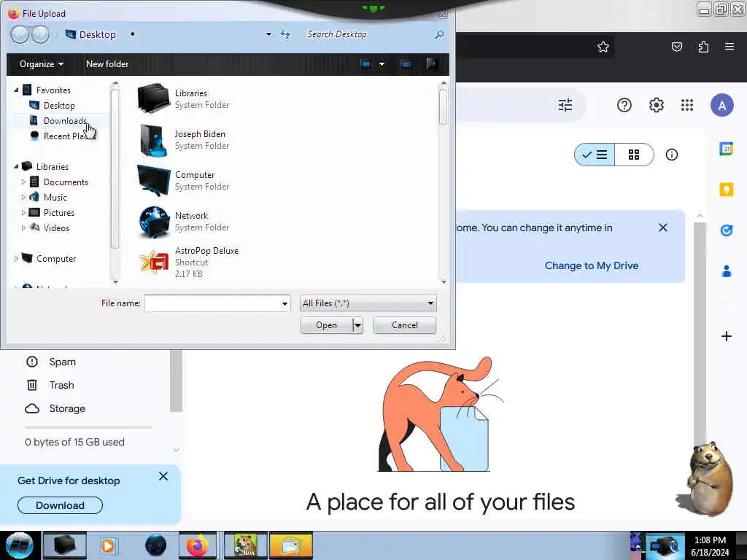Open the File name history dropdown
The height and width of the screenshot is (560, 747).
(x=285, y=303)
